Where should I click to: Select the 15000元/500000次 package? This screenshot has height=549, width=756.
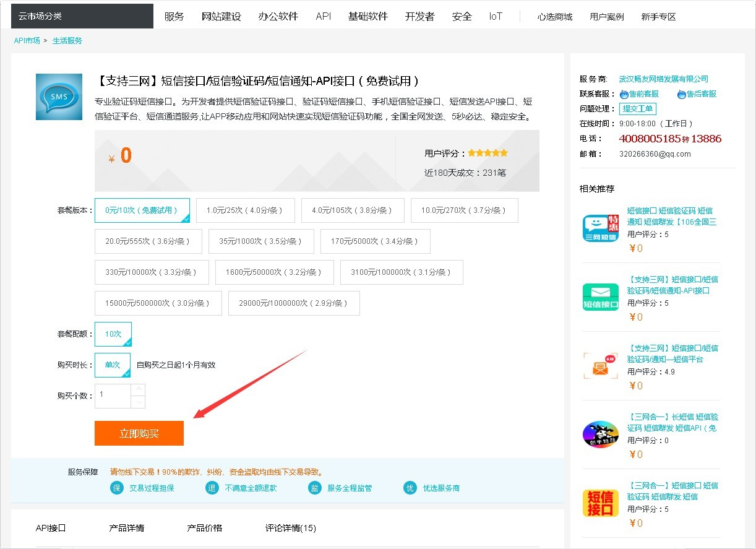158,303
